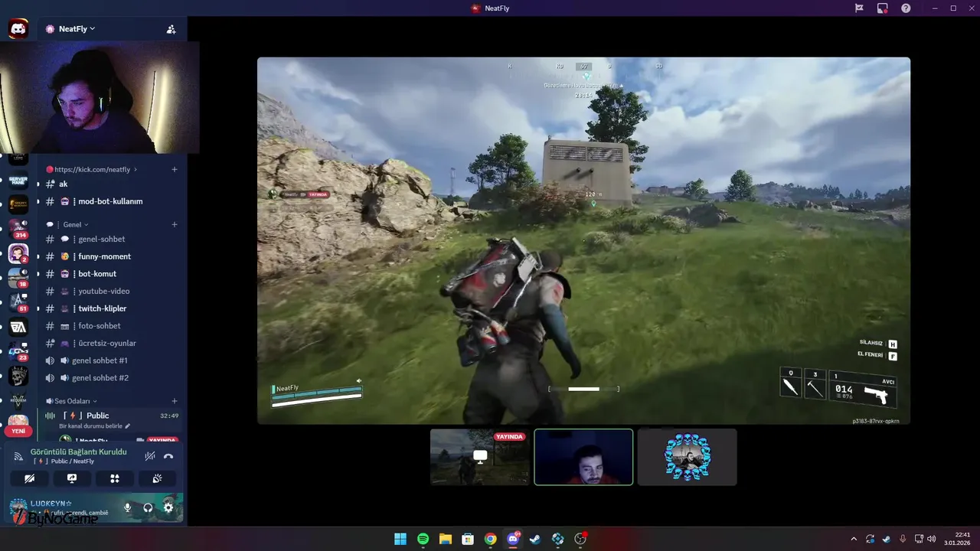Open the foto-sohbet channel

coord(111,325)
